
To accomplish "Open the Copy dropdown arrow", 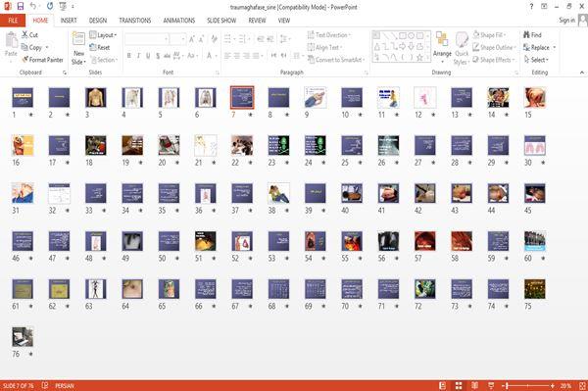I will (47, 48).
